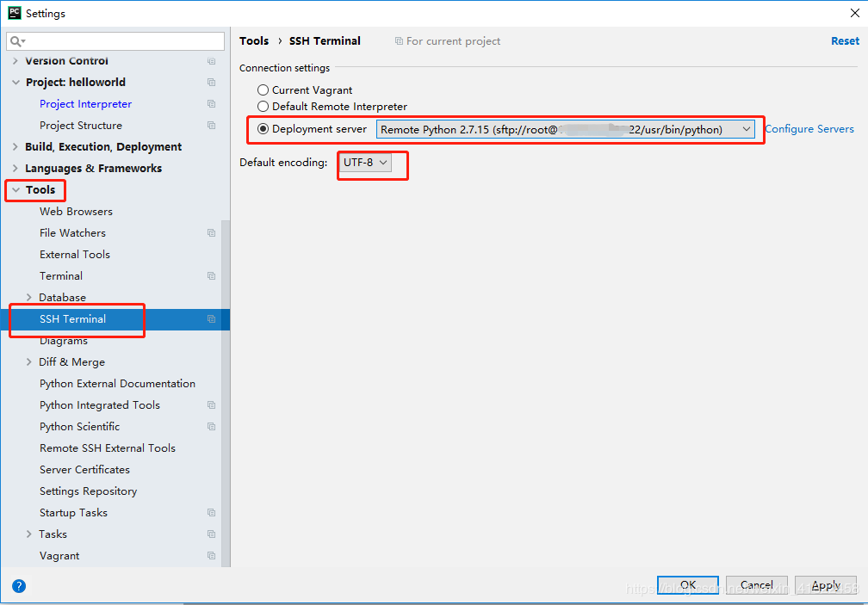The height and width of the screenshot is (605, 868).
Task: Select the Default Remote Interpreter option
Action: pos(263,106)
